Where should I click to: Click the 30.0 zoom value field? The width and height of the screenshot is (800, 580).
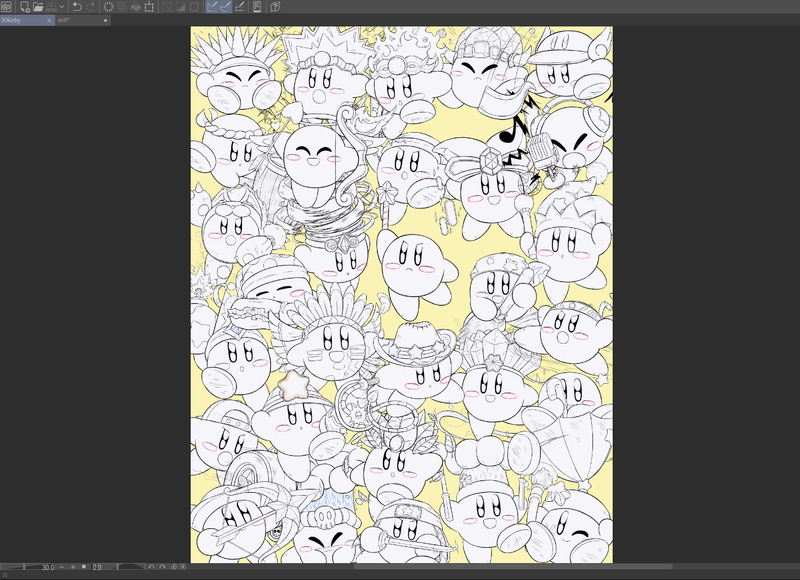click(x=47, y=567)
